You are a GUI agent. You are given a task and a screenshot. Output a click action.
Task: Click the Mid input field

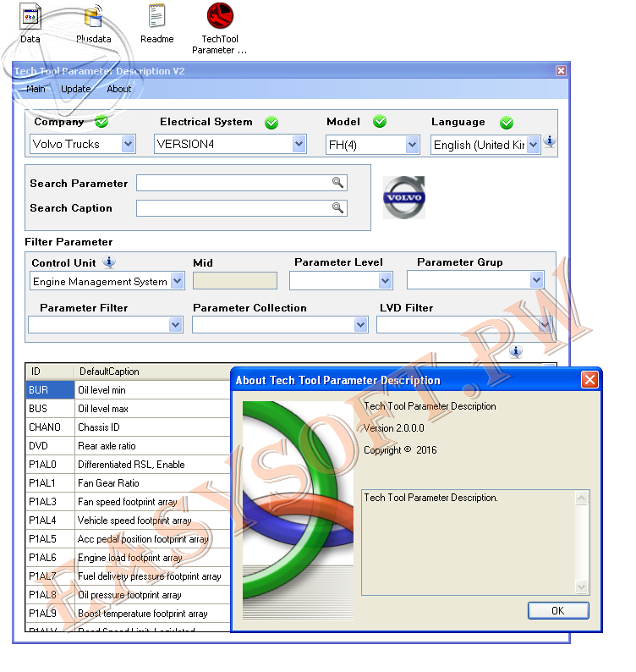click(x=235, y=281)
